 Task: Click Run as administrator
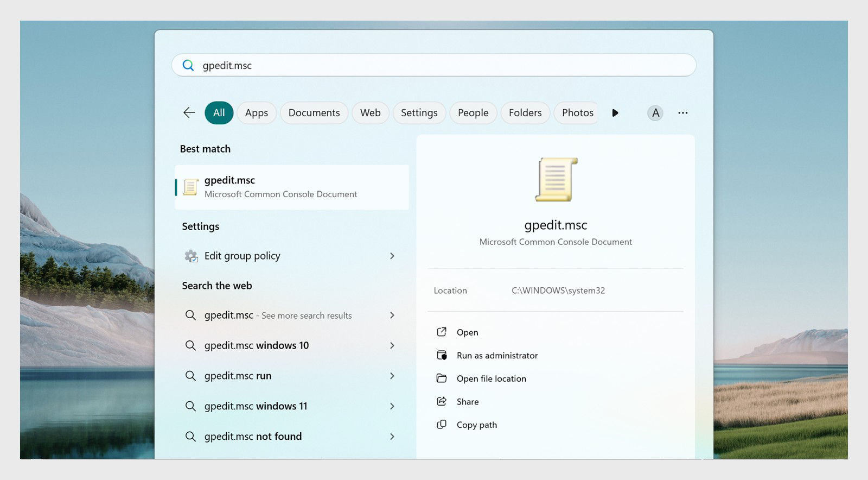point(497,356)
